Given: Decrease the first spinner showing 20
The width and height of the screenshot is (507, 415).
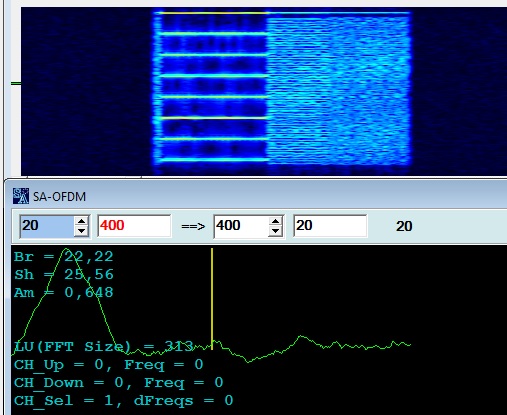Looking at the screenshot, I should pos(81,231).
